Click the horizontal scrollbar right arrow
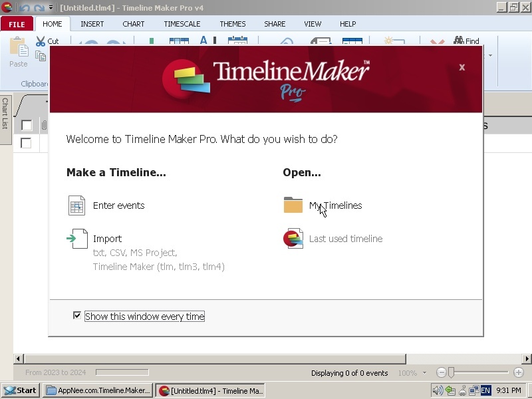 pos(527,358)
